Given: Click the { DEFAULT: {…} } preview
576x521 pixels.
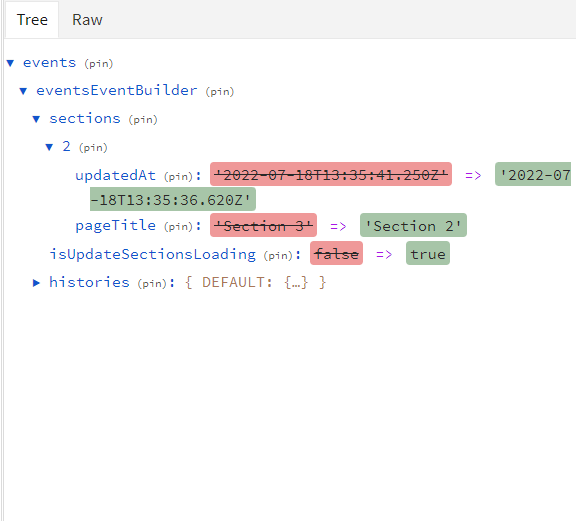Looking at the screenshot, I should 255,283.
